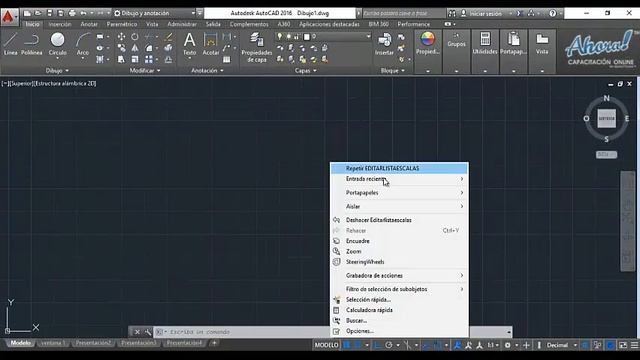Viewport: 640px width, 360px height.
Task: Toggle snap mode in status bar
Action: point(358,345)
